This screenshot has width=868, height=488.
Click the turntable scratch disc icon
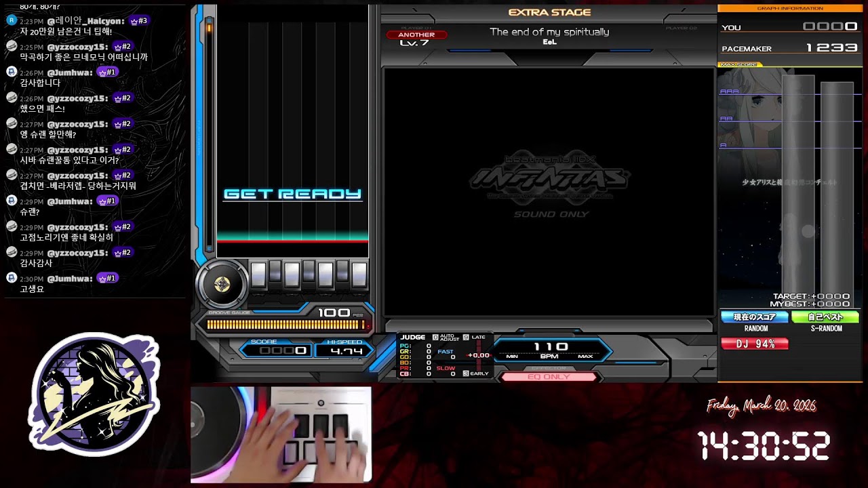(x=222, y=285)
